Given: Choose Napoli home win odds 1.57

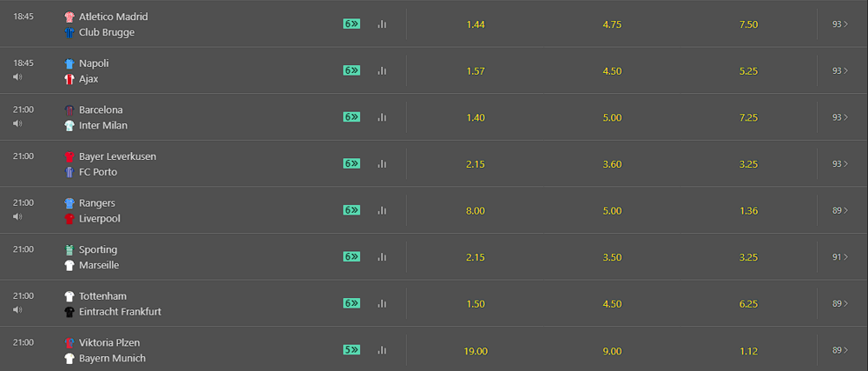Looking at the screenshot, I should click(476, 71).
